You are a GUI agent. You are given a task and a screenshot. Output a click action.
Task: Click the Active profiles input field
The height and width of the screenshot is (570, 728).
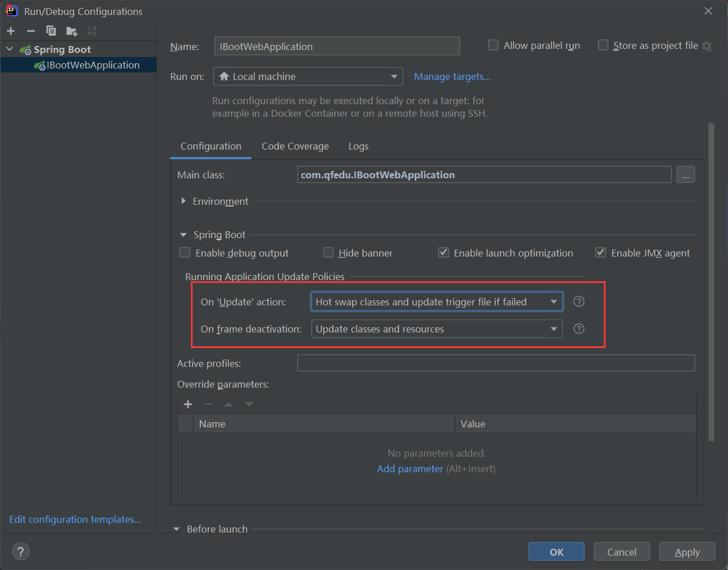tap(496, 364)
